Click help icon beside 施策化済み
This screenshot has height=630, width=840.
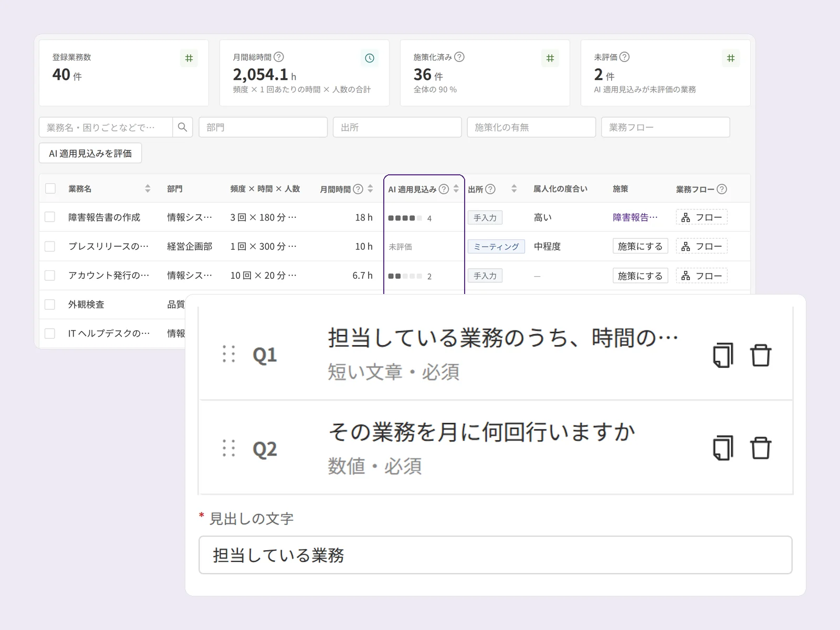coord(459,57)
